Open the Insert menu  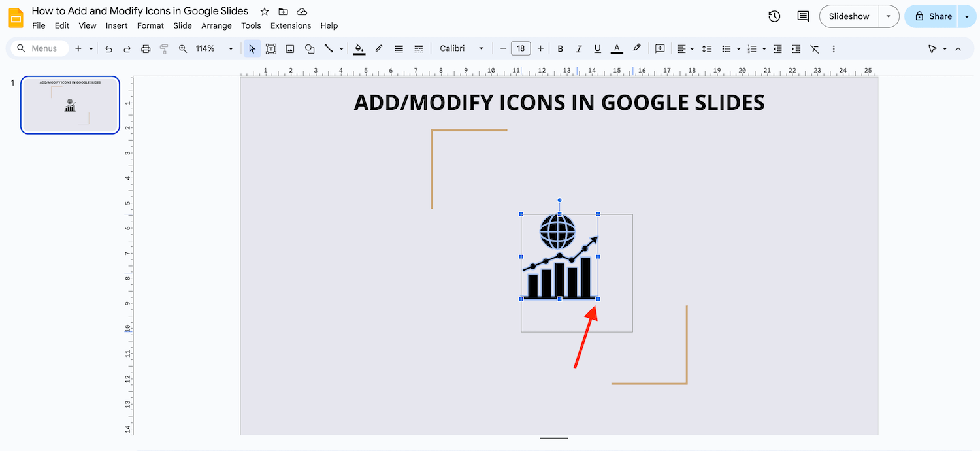pos(117,25)
